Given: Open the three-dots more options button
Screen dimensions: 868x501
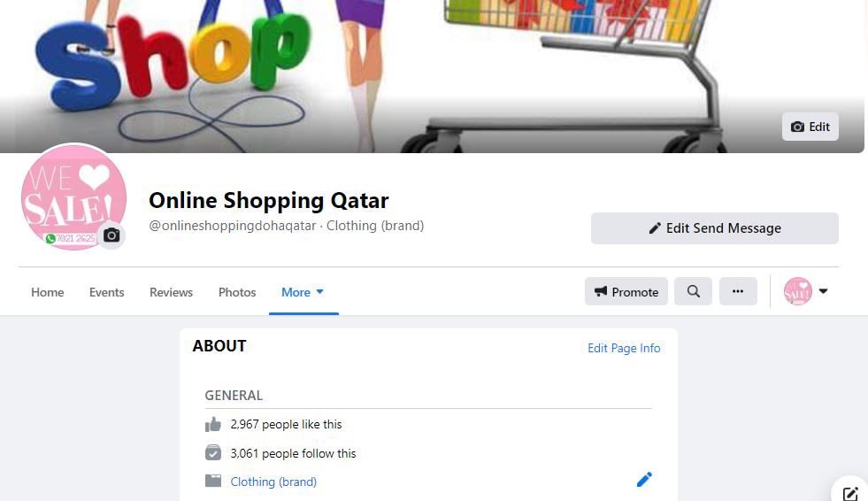Looking at the screenshot, I should (x=738, y=291).
